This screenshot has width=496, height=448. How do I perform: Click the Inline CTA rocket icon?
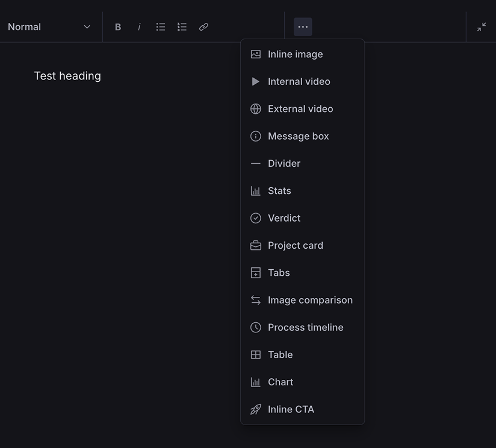(x=256, y=409)
